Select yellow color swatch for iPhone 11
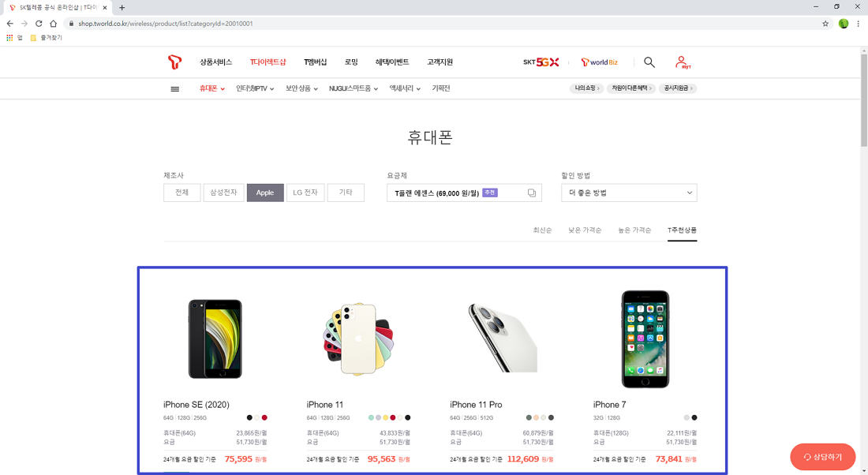 (x=386, y=418)
